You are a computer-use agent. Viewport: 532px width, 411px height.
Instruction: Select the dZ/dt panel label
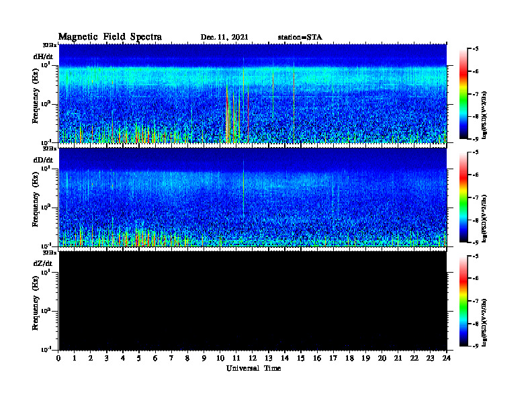(x=43, y=263)
